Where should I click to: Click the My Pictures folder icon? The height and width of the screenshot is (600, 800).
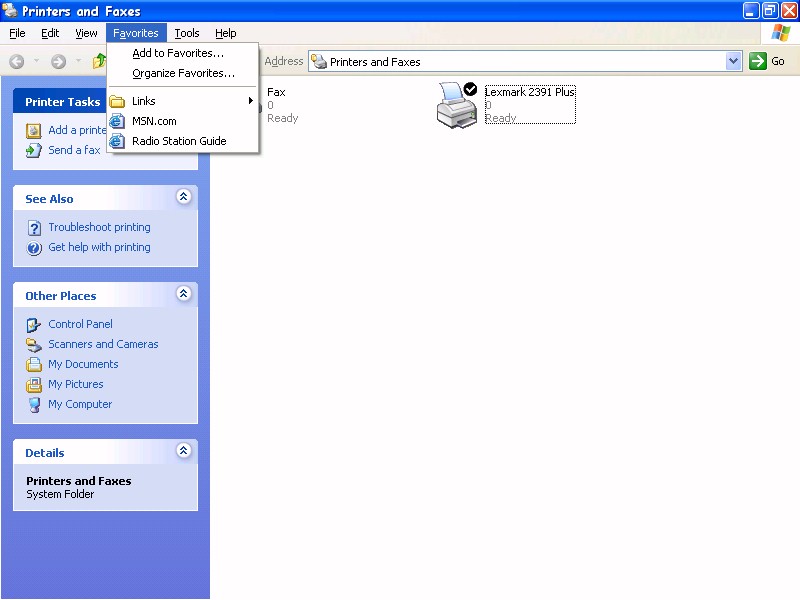click(x=34, y=385)
